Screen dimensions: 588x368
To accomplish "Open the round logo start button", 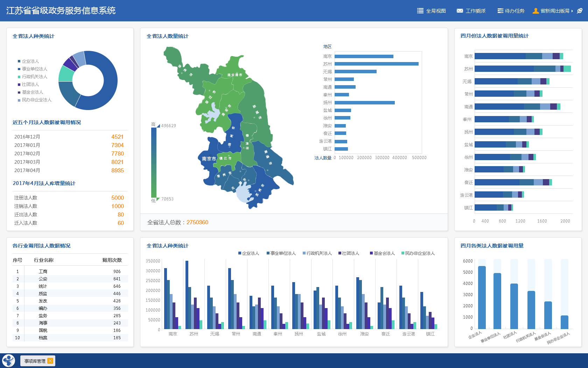I will pos(8,361).
